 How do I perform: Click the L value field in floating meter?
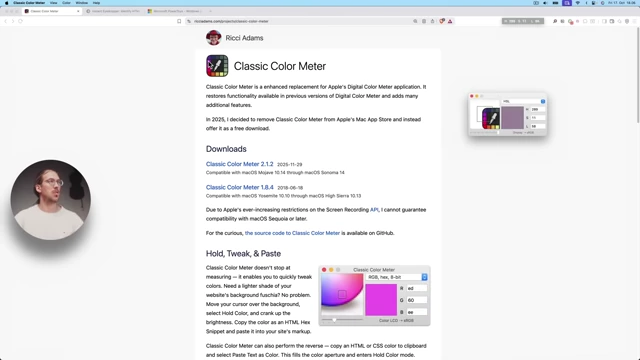click(538, 126)
